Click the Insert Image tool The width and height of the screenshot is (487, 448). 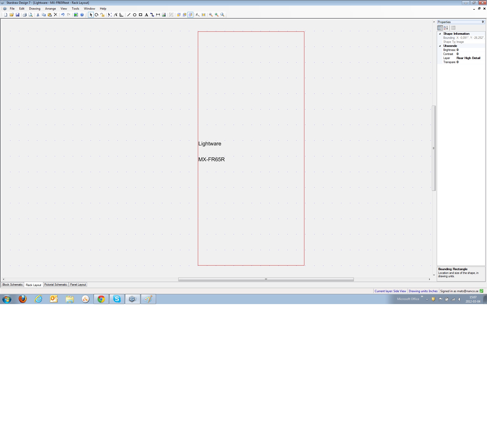click(164, 15)
